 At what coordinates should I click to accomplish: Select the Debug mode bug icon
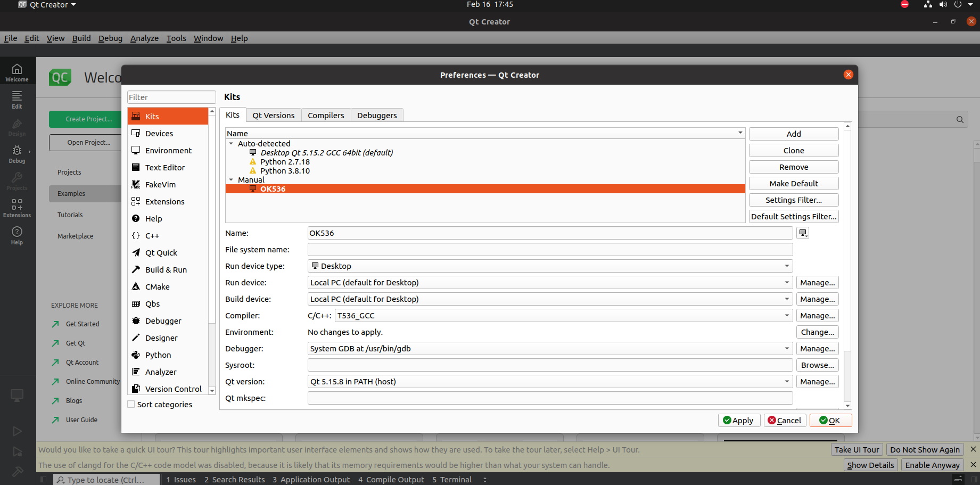(x=17, y=153)
